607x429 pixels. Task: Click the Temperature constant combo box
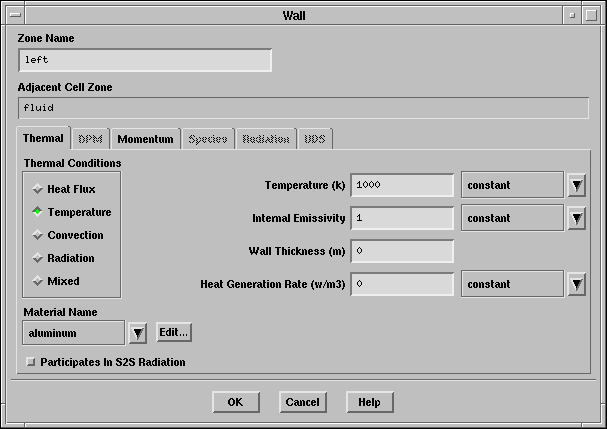tap(512, 185)
